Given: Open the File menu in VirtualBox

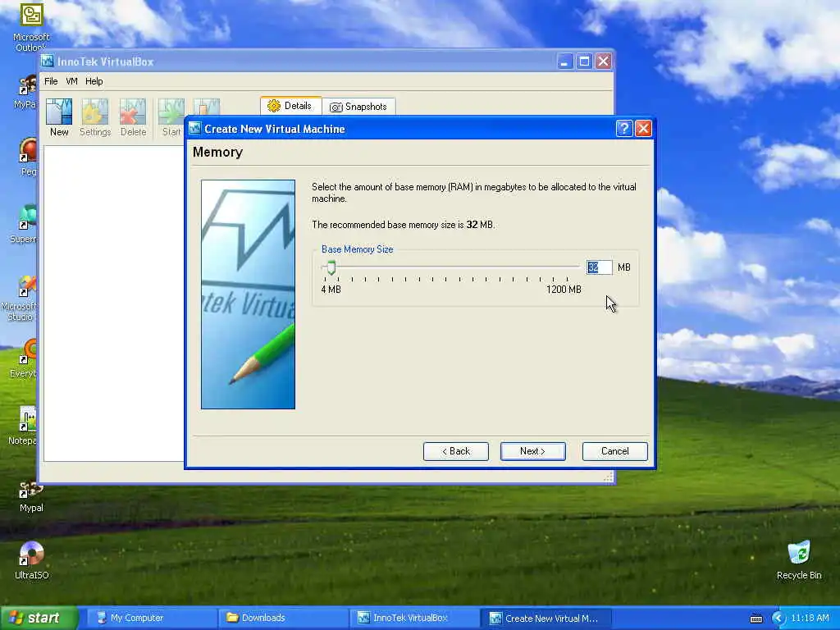Looking at the screenshot, I should tap(51, 81).
